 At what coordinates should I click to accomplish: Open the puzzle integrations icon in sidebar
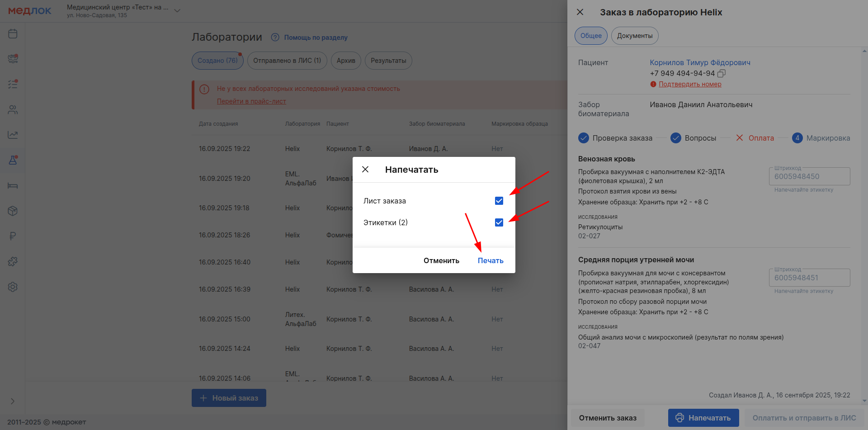click(13, 261)
